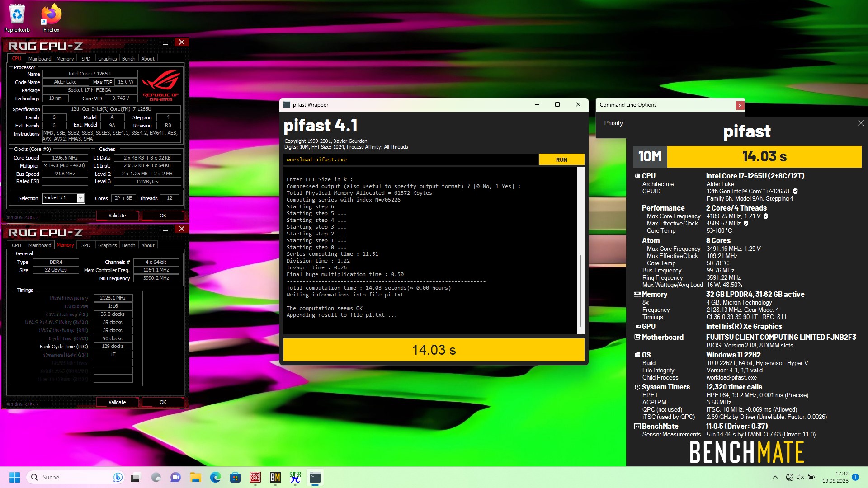Open battery status tray icon
The height and width of the screenshot is (488, 868).
(x=811, y=477)
